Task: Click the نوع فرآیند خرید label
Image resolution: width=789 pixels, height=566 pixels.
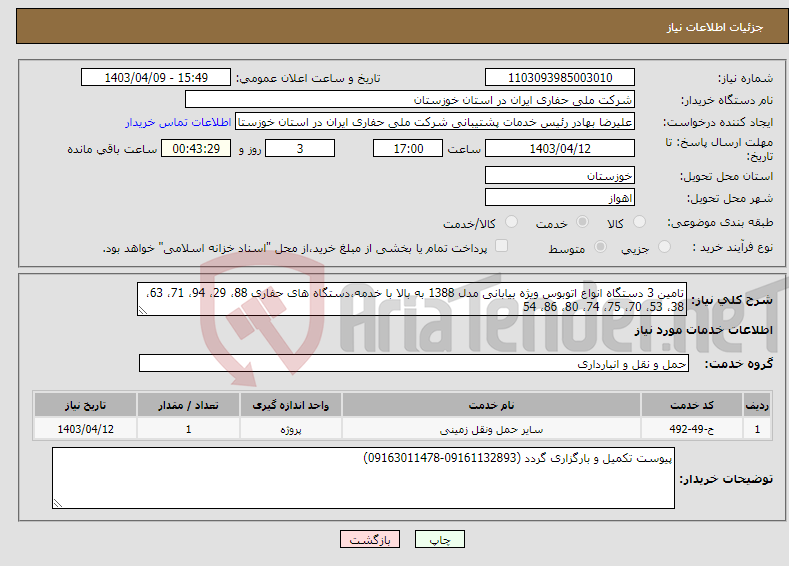Action: tap(733, 247)
